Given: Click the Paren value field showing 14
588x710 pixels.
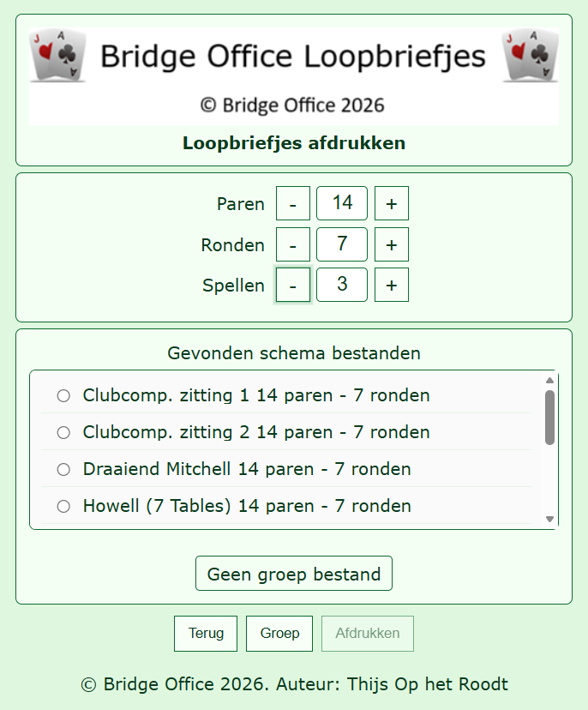Looking at the screenshot, I should pyautogui.click(x=342, y=203).
